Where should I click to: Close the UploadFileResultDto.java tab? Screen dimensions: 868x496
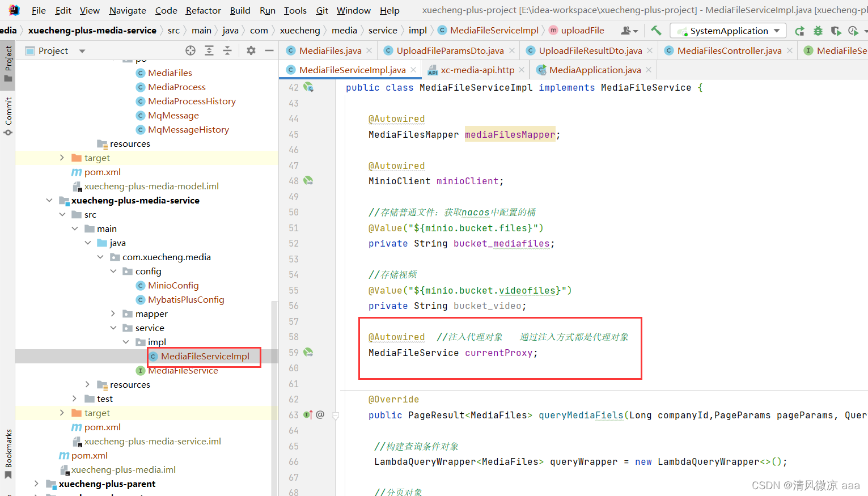tap(650, 50)
